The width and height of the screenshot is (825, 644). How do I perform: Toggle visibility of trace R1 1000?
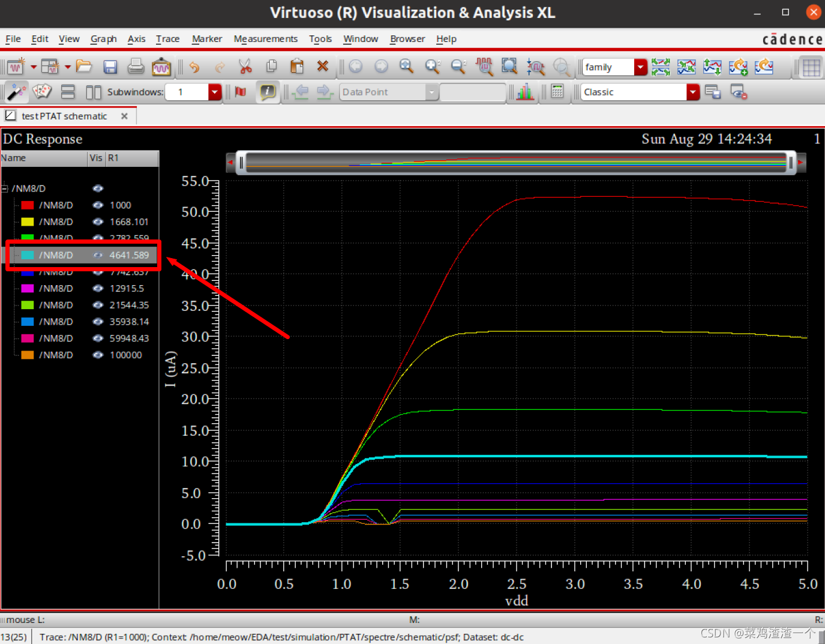(x=98, y=205)
